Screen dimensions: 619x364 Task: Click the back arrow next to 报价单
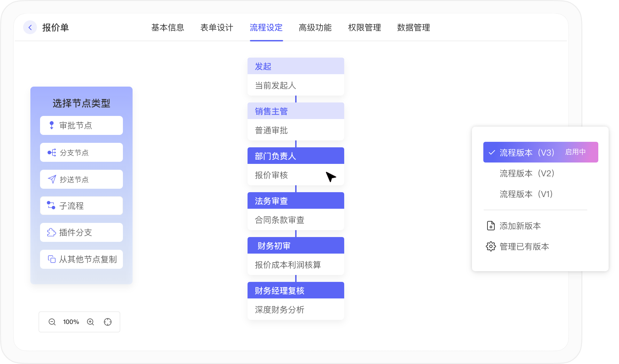[30, 28]
